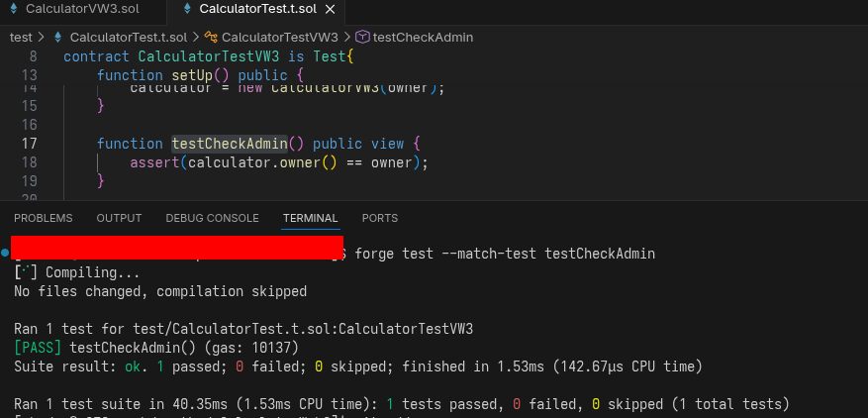Click line number 17 in the gutter
The width and height of the screenshot is (868, 418).
[30, 144]
